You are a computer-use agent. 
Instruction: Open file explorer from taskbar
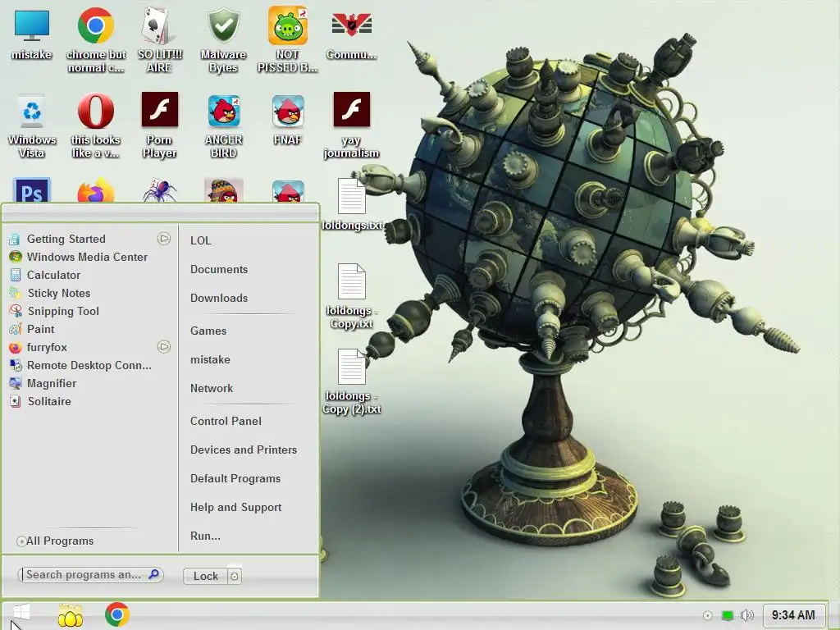[71, 615]
